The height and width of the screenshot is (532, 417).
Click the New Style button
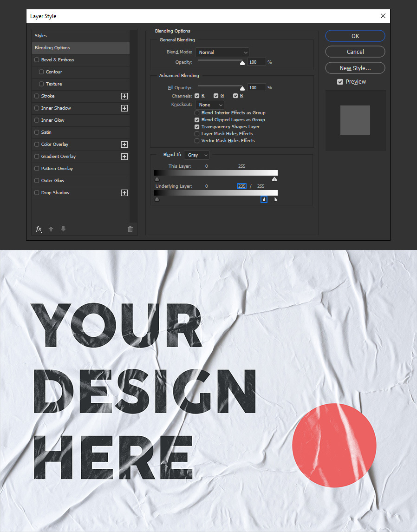(x=355, y=68)
